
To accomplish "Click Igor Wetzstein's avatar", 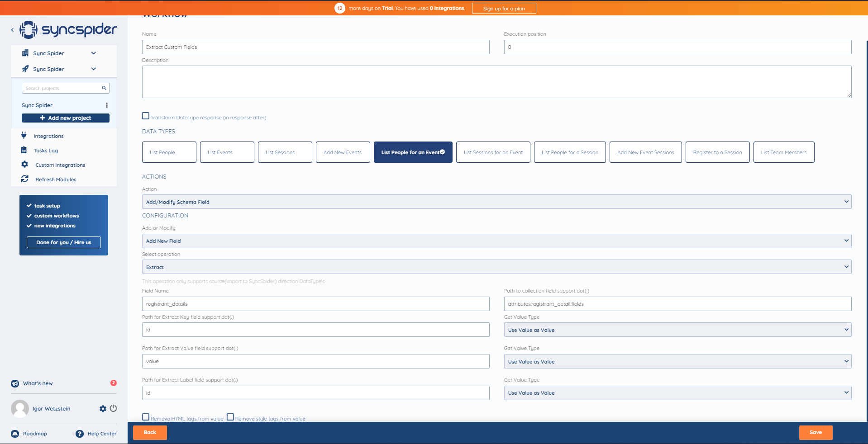I will (20, 409).
